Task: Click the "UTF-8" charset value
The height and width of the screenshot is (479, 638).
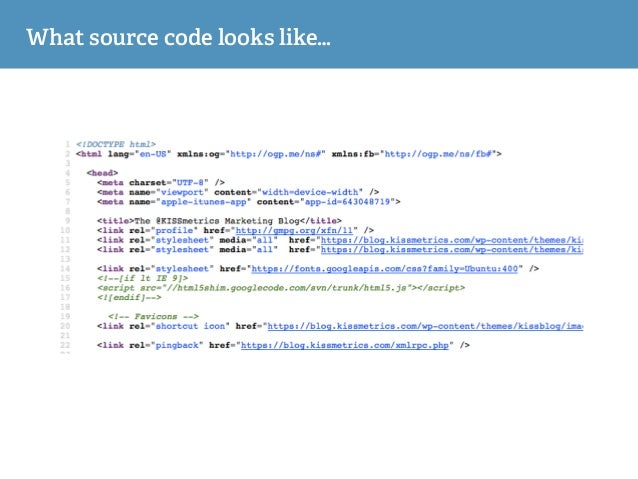Action: tap(190, 182)
